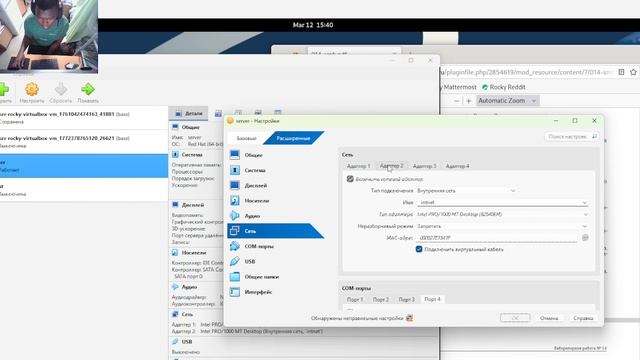This screenshot has height=360, width=640.
Task: Click USB heading in manager details pane
Action: point(187,342)
